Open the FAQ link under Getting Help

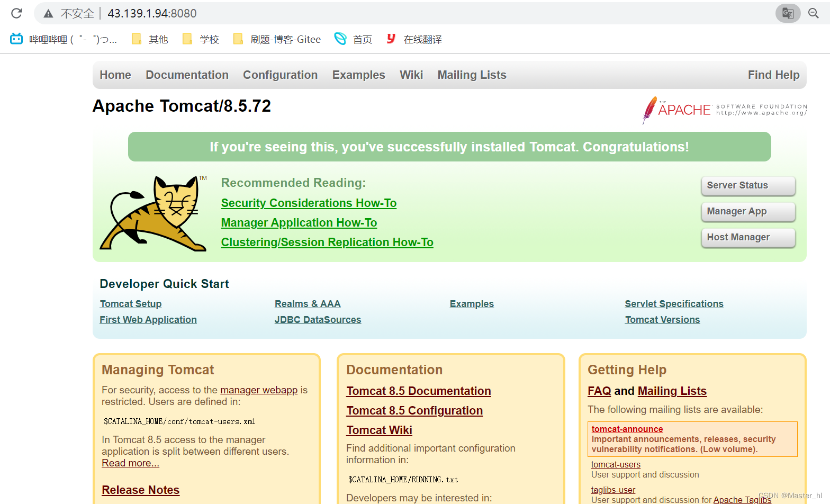click(x=599, y=391)
